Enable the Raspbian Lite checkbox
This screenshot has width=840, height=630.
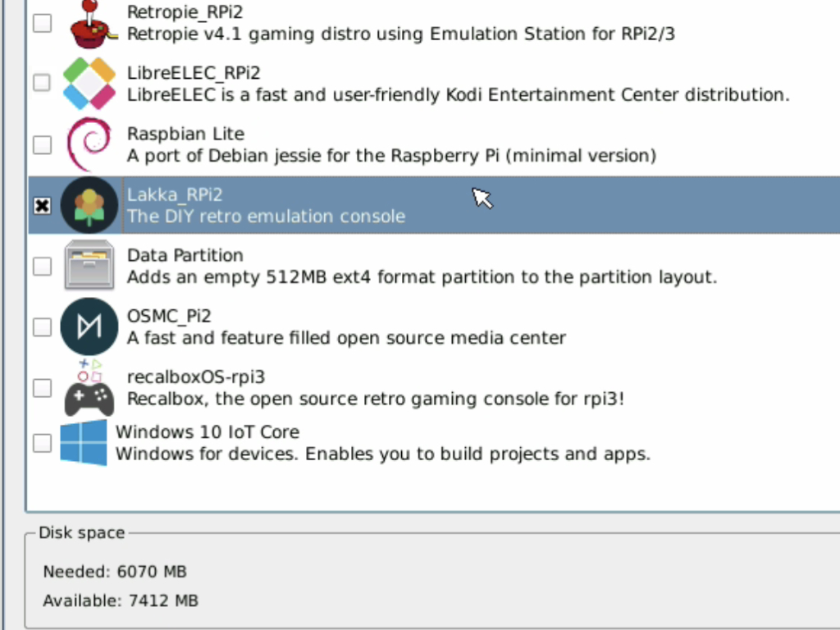(43, 144)
